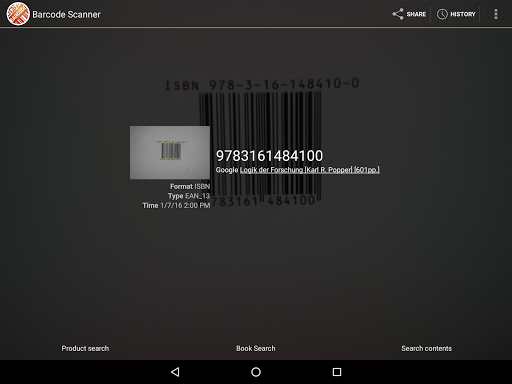Tap the Android back triangle icon
This screenshot has width=512, height=384.
pyautogui.click(x=175, y=372)
